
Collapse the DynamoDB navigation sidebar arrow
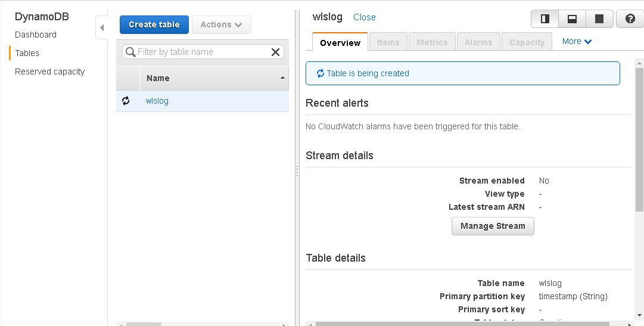101,28
